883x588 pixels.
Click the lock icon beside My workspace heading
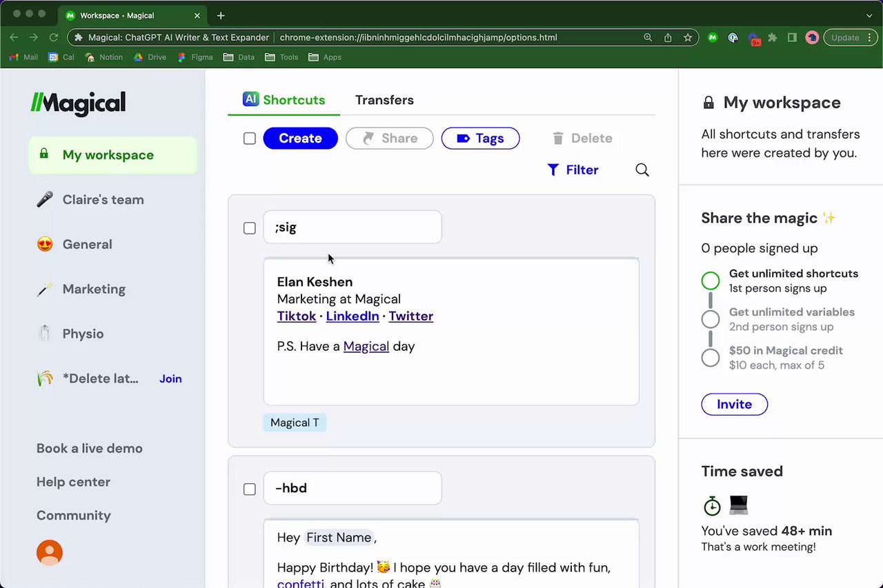(708, 103)
